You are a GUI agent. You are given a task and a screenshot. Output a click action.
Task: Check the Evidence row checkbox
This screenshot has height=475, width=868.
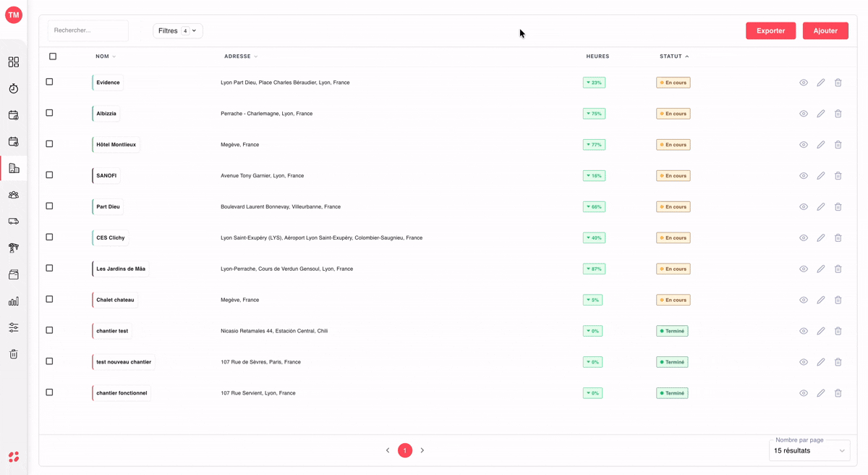49,82
